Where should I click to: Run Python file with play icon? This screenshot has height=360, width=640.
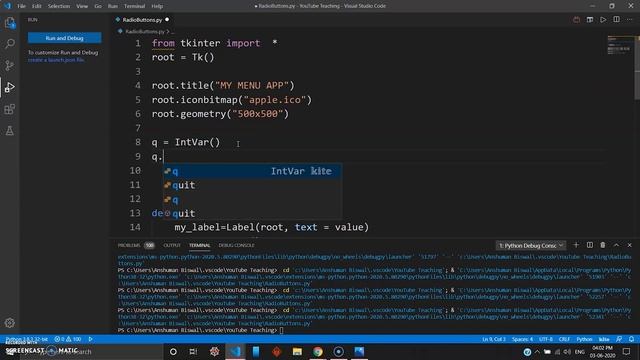(603, 20)
